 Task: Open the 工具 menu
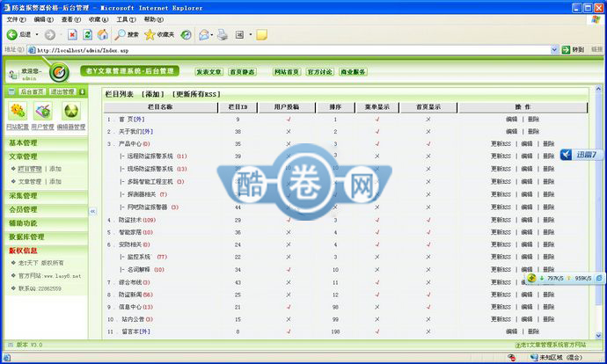126,19
